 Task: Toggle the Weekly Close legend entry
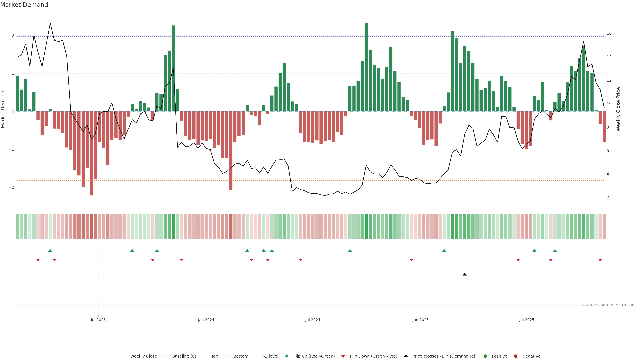[x=144, y=356]
